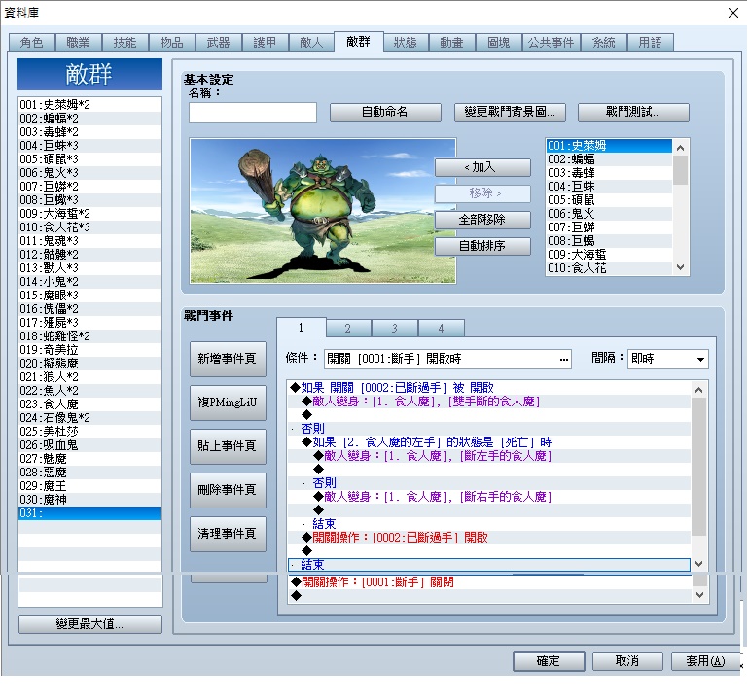Open battle event page tab 3
This screenshot has height=700, width=749.
click(x=395, y=329)
